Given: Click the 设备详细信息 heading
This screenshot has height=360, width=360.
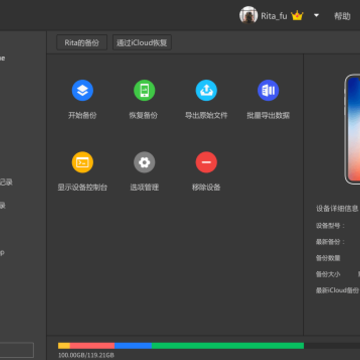Looking at the screenshot, I should [337, 209].
